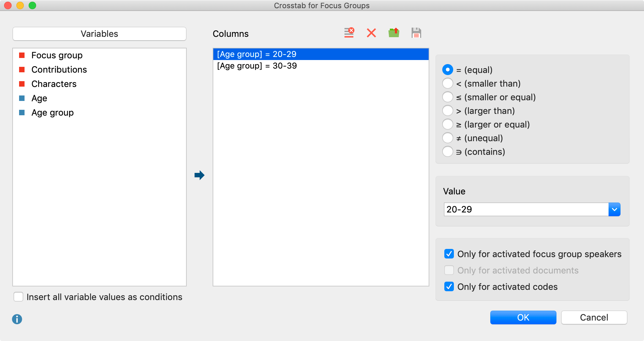The width and height of the screenshot is (644, 341).
Task: Select the ≤ (smaller or equal) option
Action: (x=448, y=97)
